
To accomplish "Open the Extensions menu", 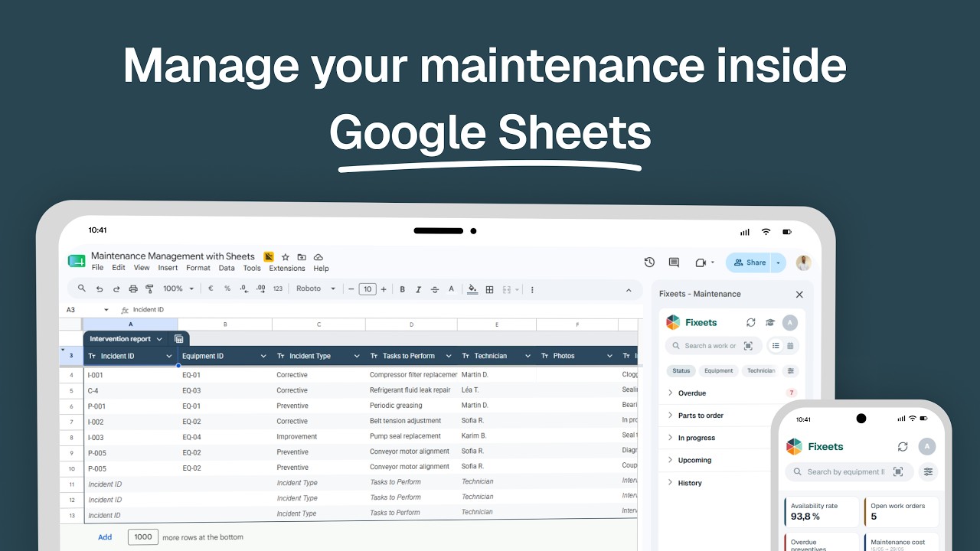I will (x=287, y=268).
